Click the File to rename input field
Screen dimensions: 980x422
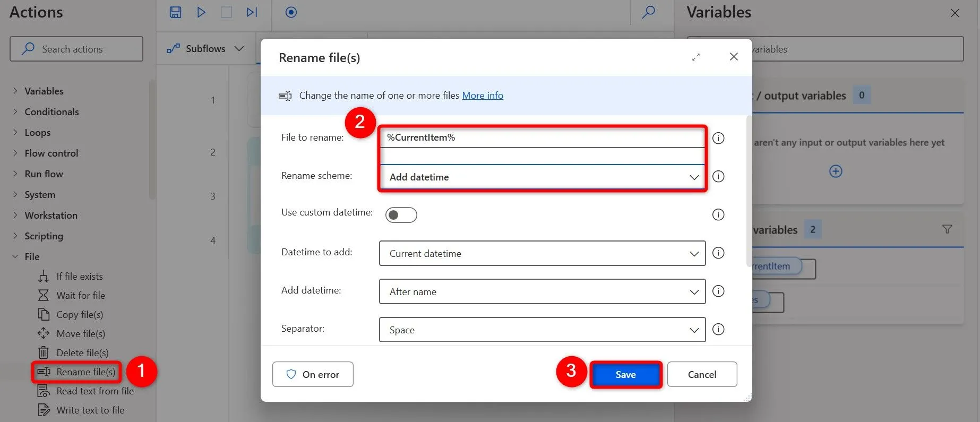541,137
